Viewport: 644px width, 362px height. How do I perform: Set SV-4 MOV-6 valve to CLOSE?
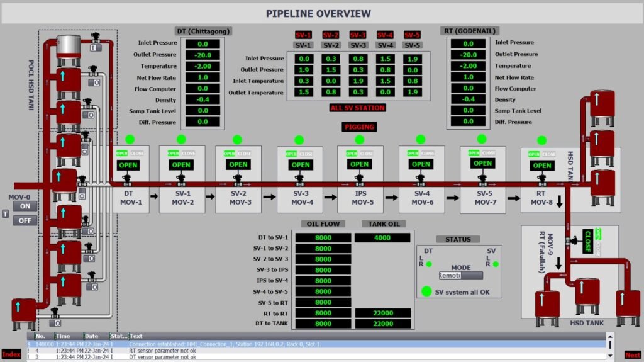(x=428, y=154)
